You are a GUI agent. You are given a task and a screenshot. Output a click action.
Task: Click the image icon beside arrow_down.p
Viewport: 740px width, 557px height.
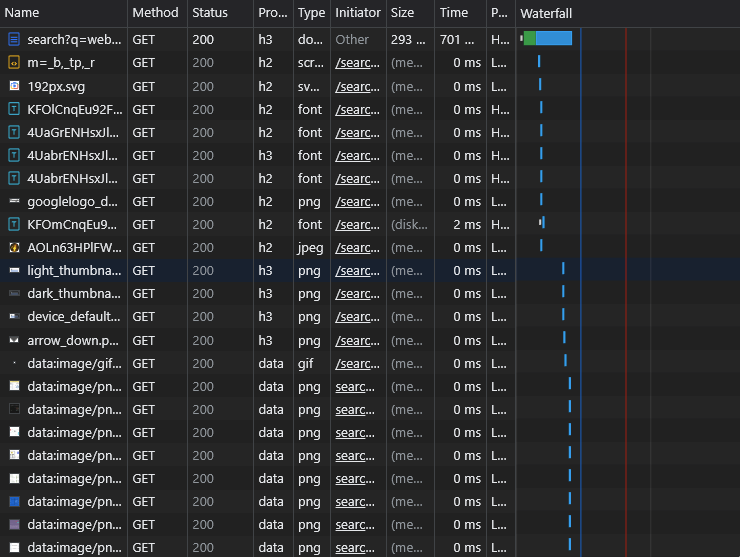pyautogui.click(x=14, y=340)
